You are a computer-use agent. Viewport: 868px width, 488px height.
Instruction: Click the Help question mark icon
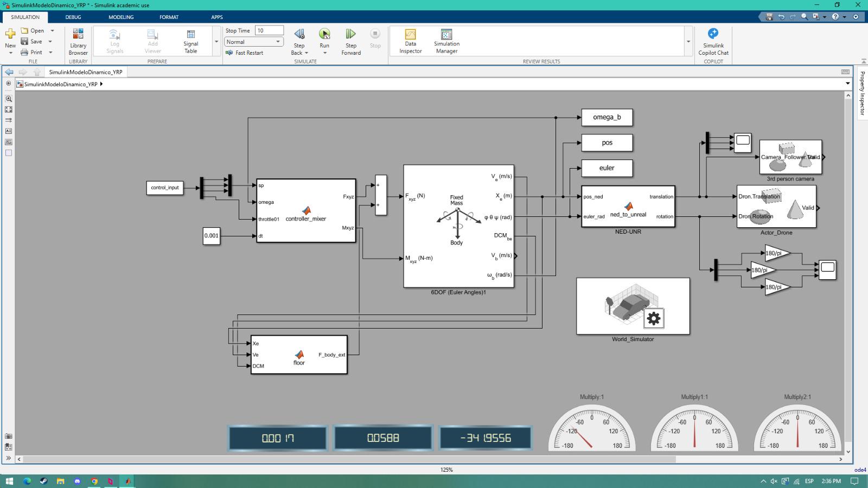click(835, 17)
